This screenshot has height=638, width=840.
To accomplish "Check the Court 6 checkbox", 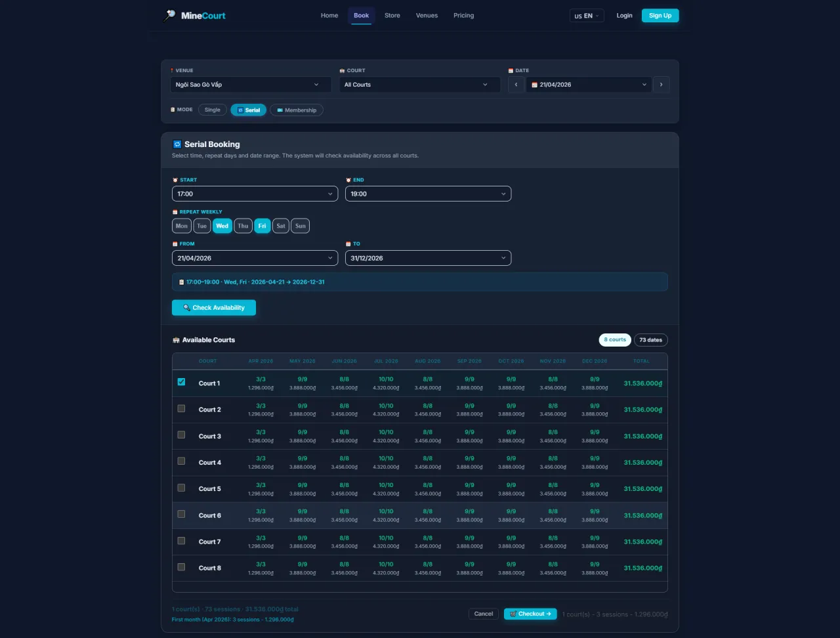I will point(182,514).
